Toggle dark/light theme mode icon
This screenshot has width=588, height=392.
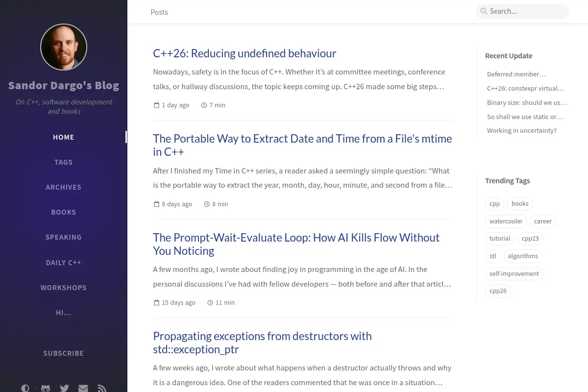[25, 388]
